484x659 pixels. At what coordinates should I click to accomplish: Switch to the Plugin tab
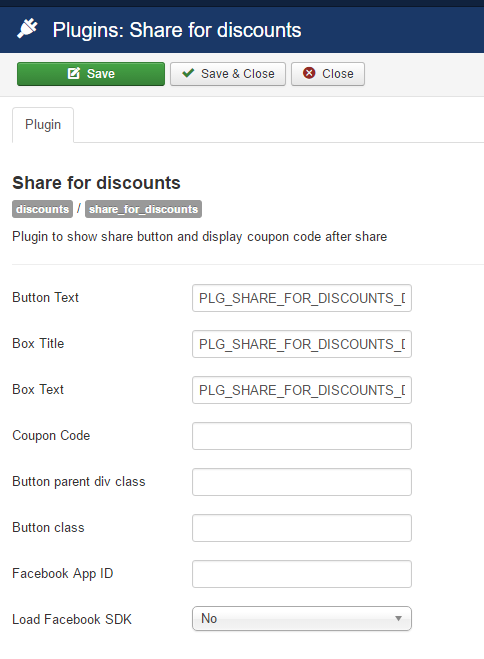43,125
